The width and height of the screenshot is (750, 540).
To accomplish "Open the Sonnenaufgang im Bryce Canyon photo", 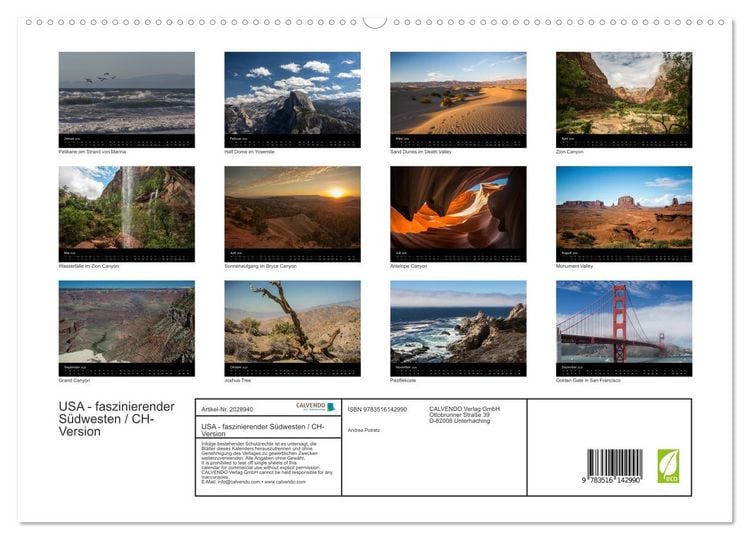I will (292, 214).
